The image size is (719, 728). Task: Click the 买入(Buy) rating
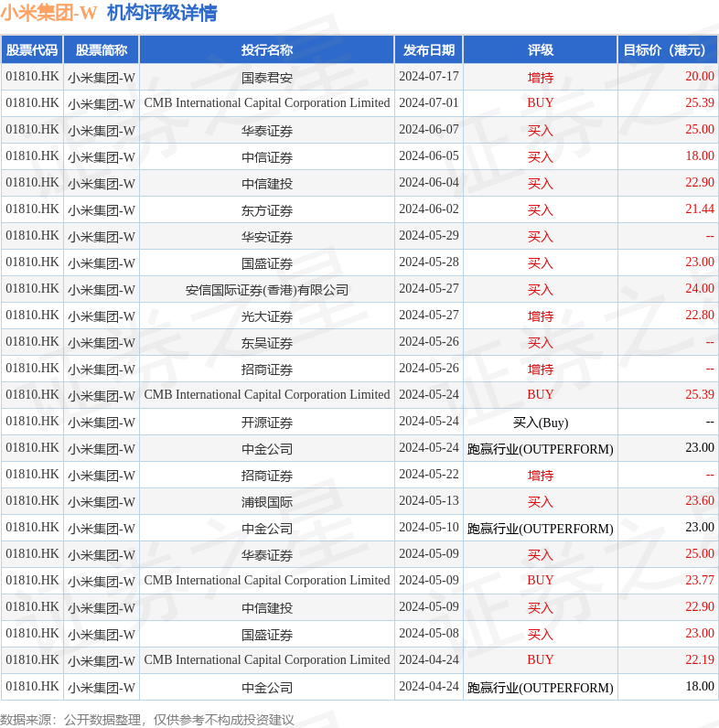tap(541, 422)
